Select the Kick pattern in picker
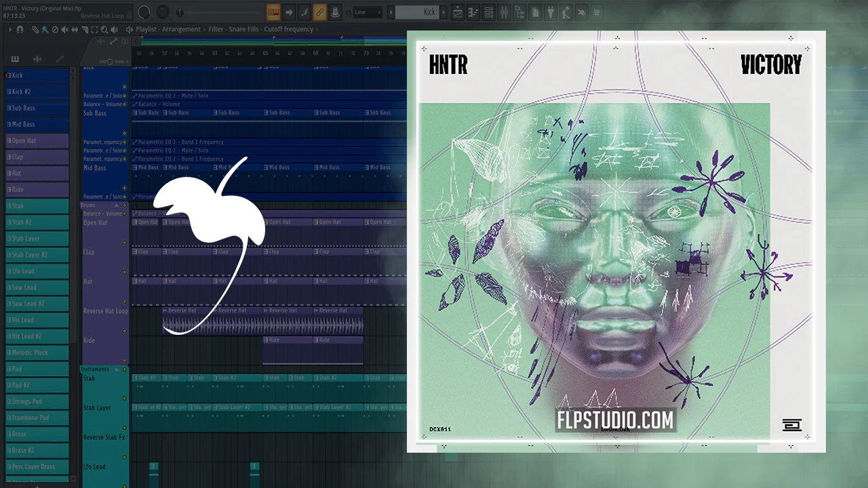 click(37, 75)
